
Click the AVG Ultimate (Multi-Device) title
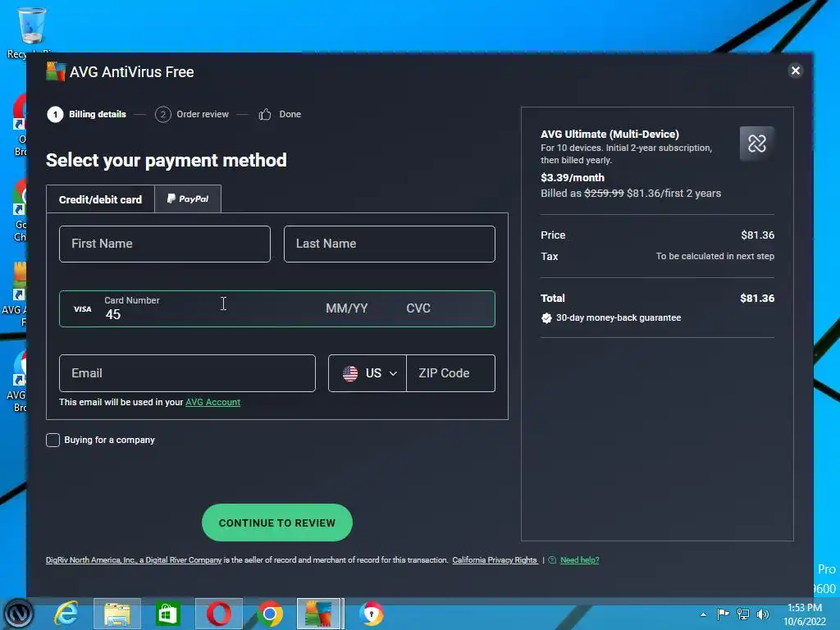tap(609, 134)
